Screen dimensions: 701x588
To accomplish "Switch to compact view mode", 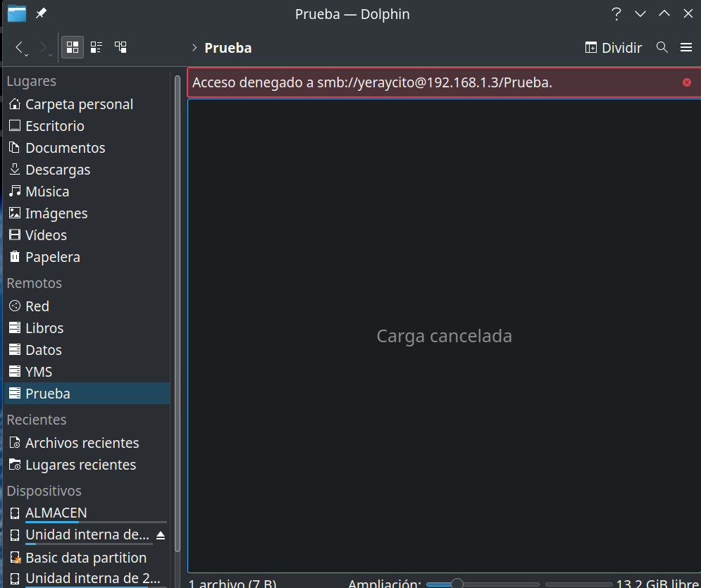I will 97,47.
